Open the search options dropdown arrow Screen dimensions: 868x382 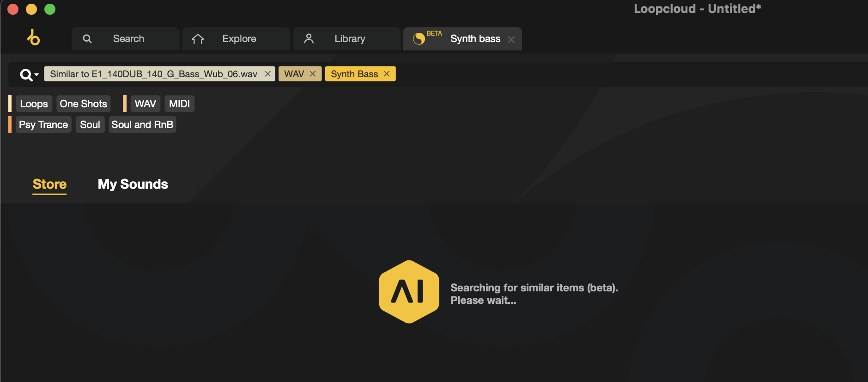[36, 74]
